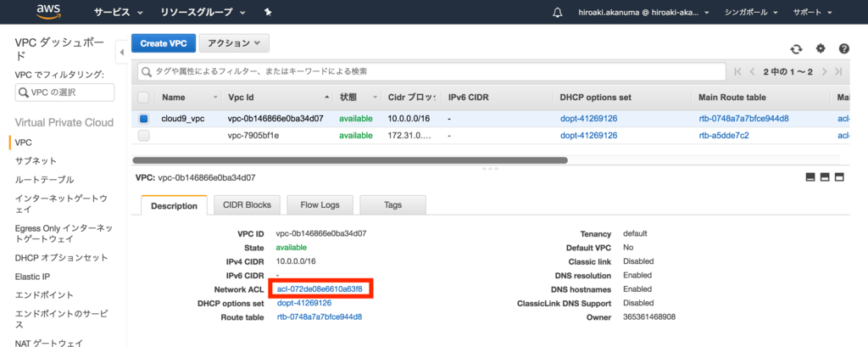Screen dimensions: 868x347
Task: Select the vpc-7905bf1e Vpc Id cell
Action: [x=254, y=135]
